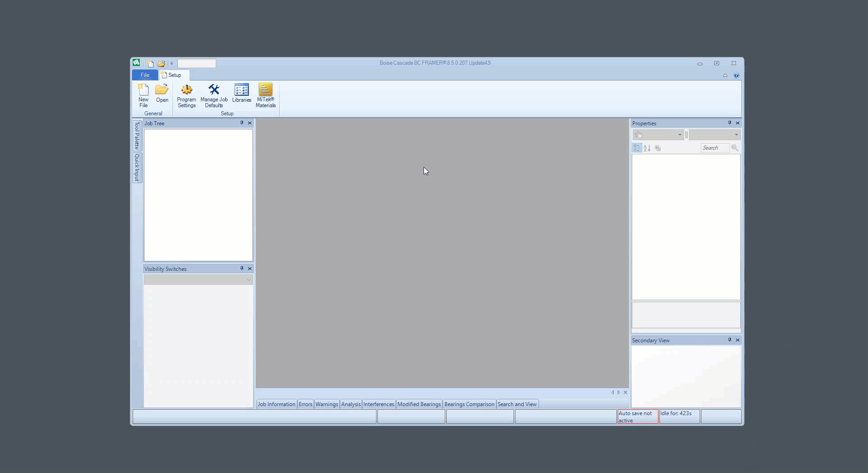The height and width of the screenshot is (473, 868).
Task: Click the Search field in Properties
Action: tap(715, 148)
